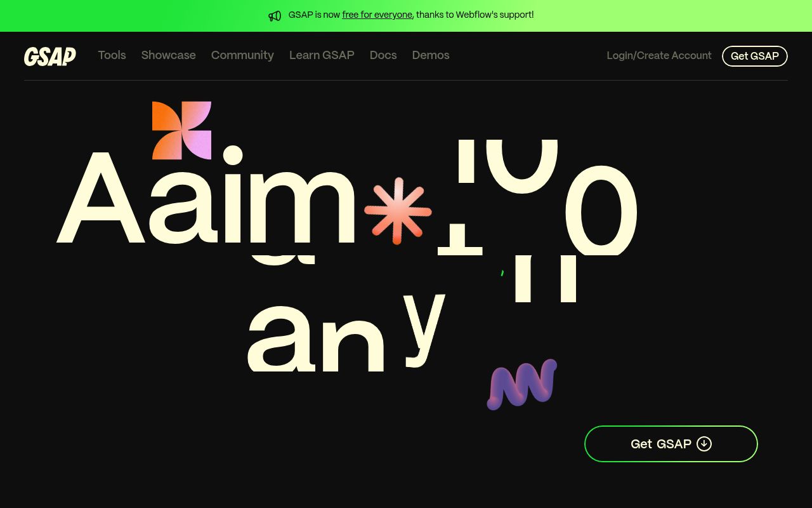This screenshot has height=508, width=812.
Task: Navigate to Demos
Action: [x=431, y=55]
